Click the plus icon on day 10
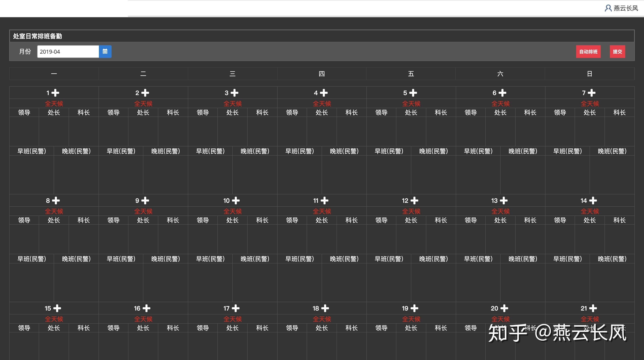 click(x=236, y=200)
